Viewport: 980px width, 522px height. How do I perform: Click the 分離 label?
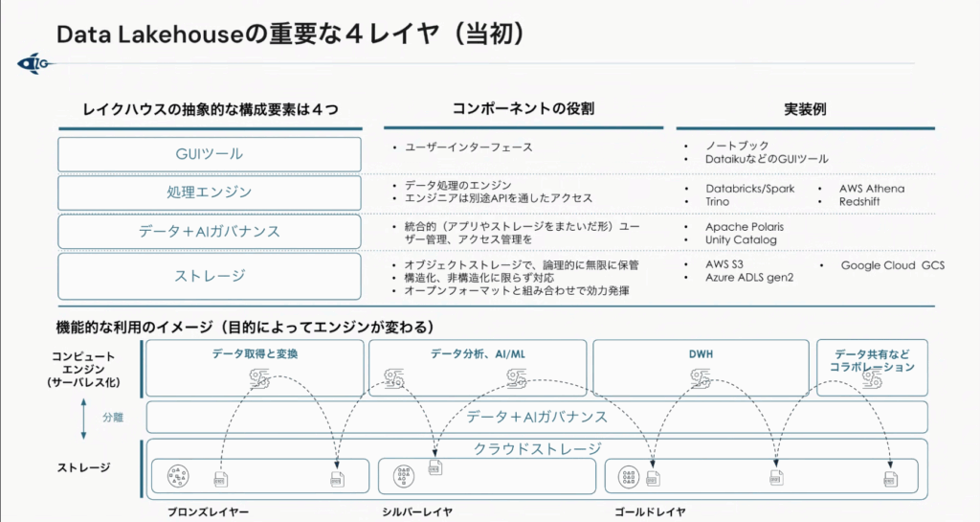click(x=113, y=418)
